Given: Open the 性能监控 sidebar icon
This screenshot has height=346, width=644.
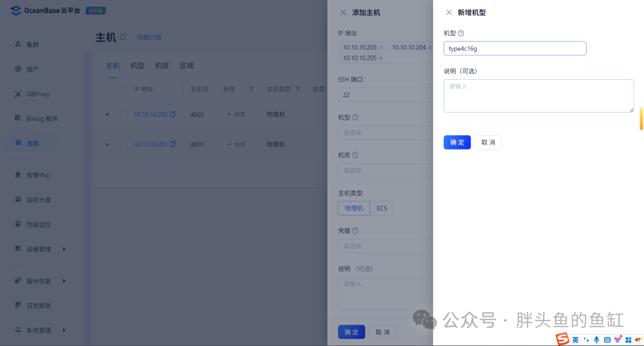Looking at the screenshot, I should (x=18, y=224).
